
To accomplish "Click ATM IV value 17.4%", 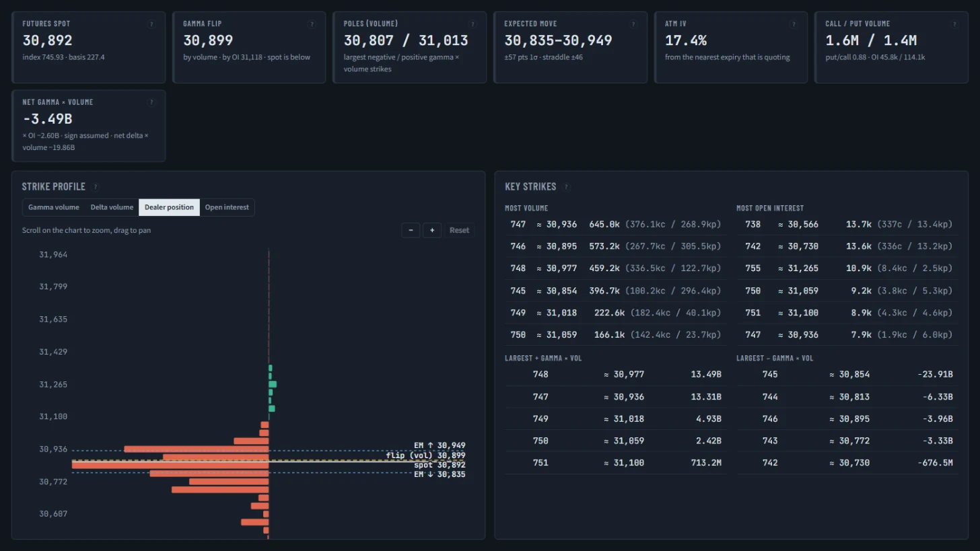I will pos(686,40).
